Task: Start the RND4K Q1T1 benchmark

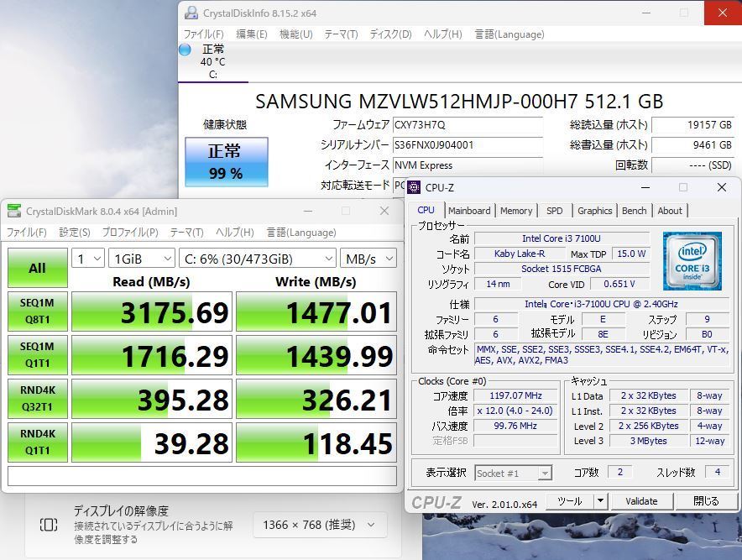Action: [x=38, y=442]
